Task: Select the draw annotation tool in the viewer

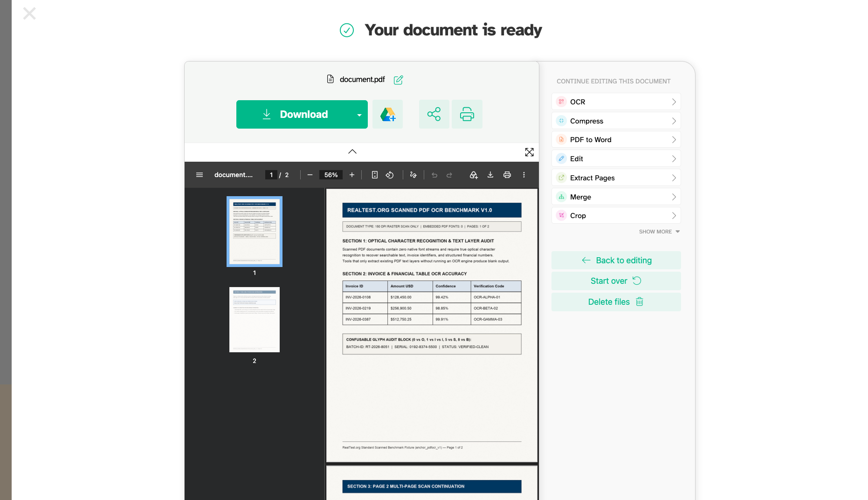Action: click(x=413, y=175)
